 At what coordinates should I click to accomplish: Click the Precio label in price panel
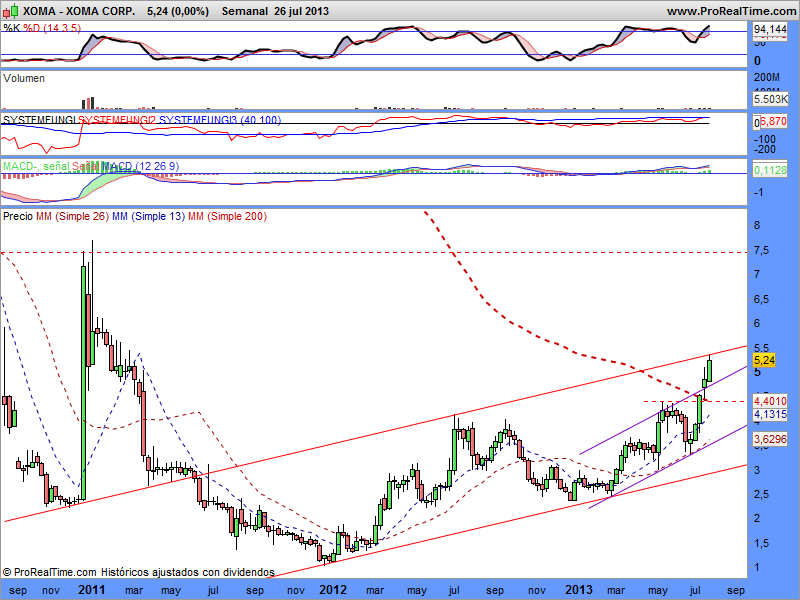click(x=18, y=216)
